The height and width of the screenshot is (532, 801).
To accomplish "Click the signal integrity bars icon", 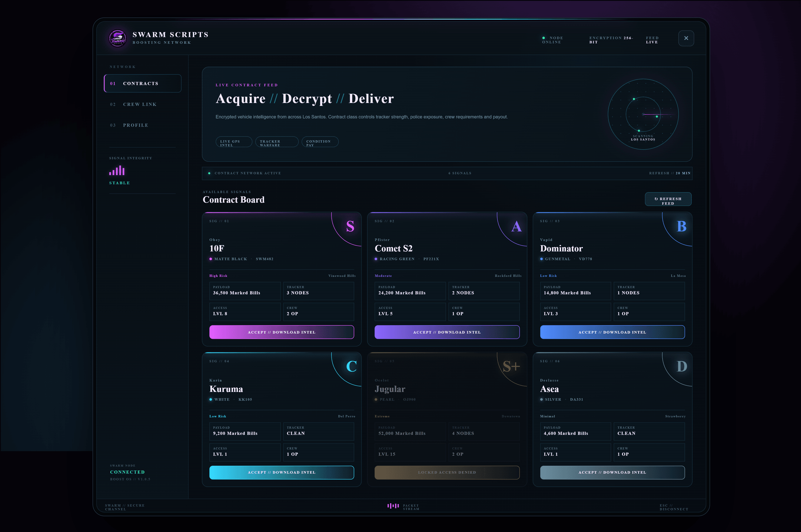I will tap(117, 171).
